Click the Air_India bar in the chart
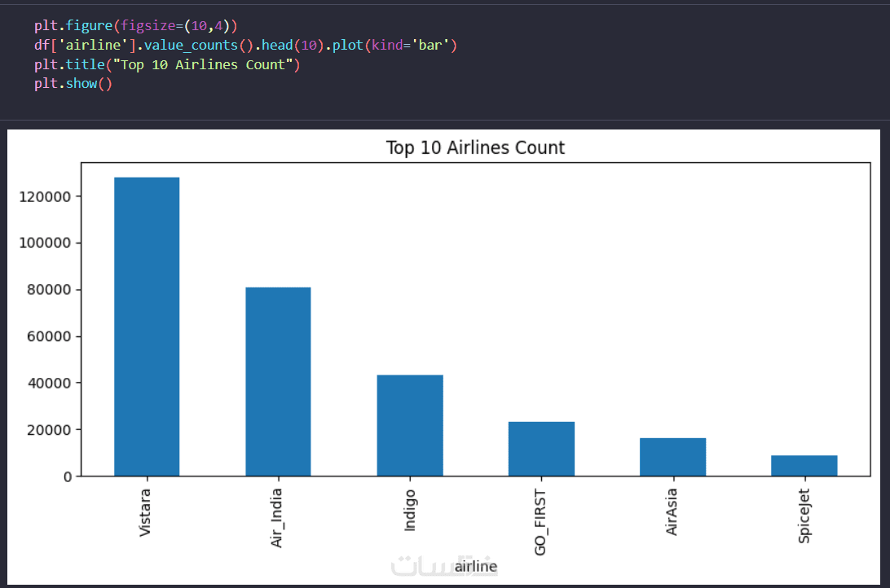Viewport: 890px width, 588px height. pos(278,382)
